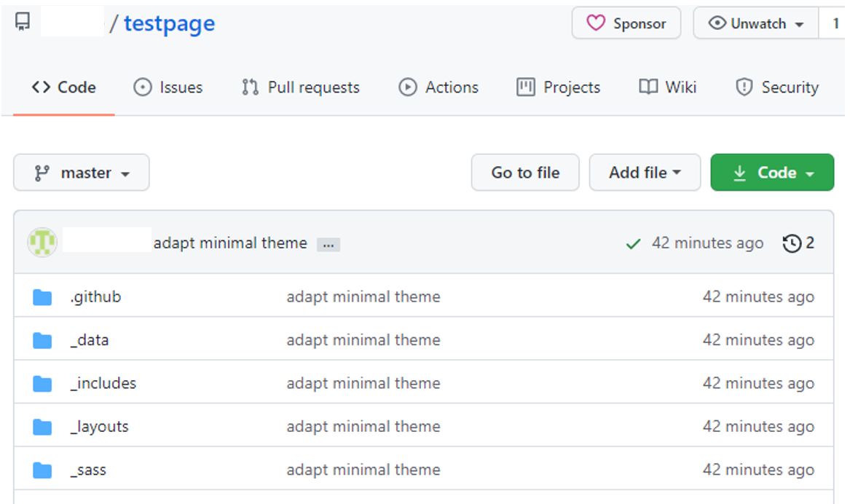Click the _sass folder icon
This screenshot has width=850, height=504.
[42, 470]
